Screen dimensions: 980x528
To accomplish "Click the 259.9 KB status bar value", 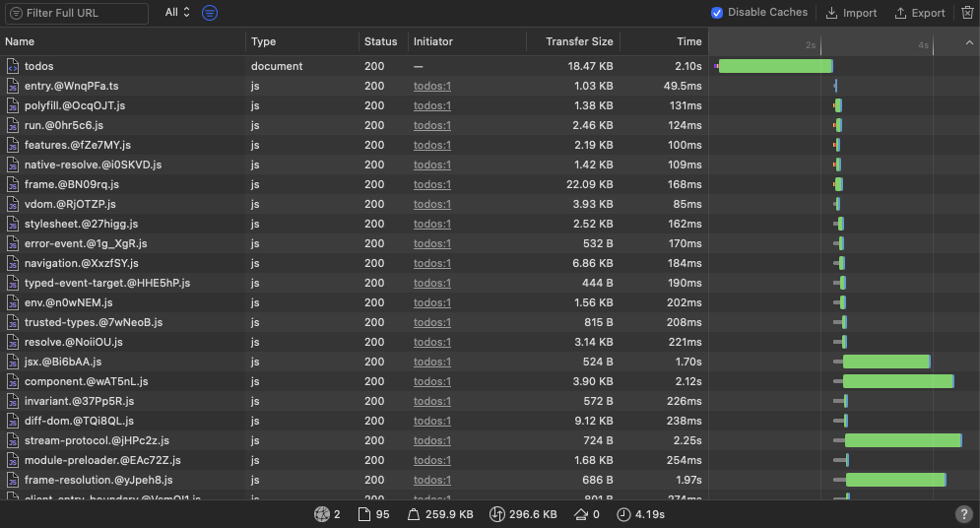I will (x=449, y=514).
